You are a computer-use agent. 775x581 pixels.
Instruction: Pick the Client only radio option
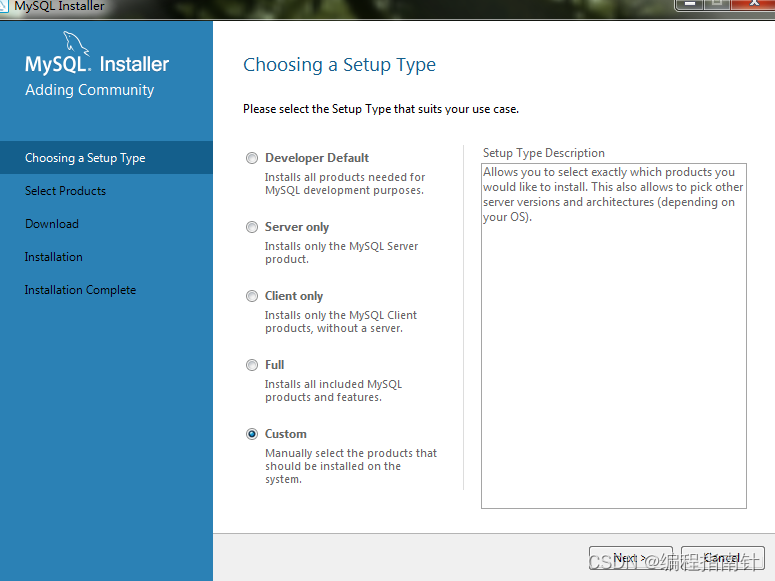point(252,296)
